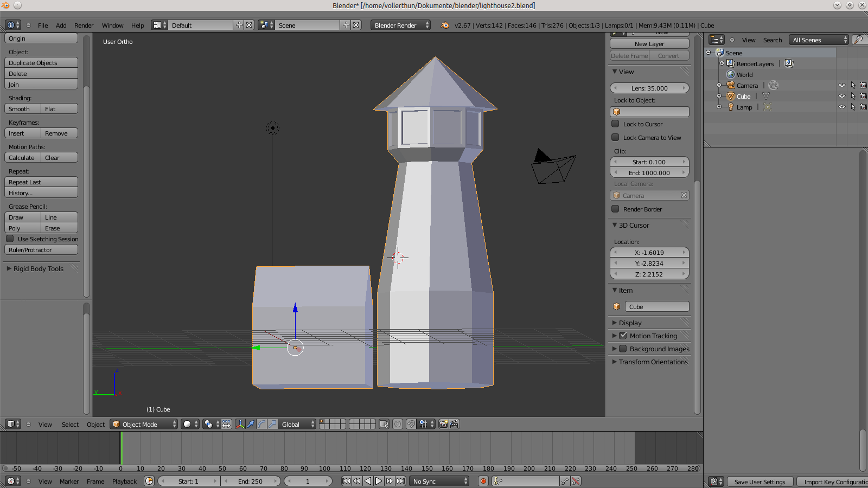Click the Lens 35.000 value slider

(x=649, y=88)
